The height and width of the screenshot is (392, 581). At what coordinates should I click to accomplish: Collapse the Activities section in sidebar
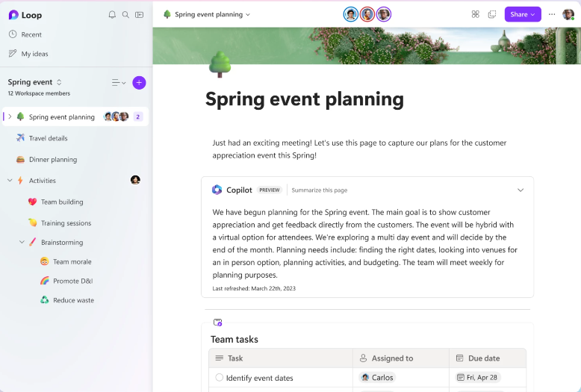point(10,180)
